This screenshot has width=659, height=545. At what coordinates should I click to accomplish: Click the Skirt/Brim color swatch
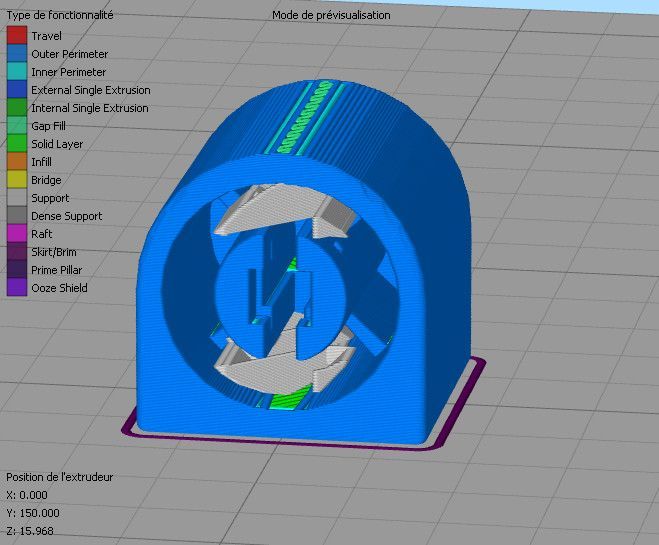click(17, 252)
